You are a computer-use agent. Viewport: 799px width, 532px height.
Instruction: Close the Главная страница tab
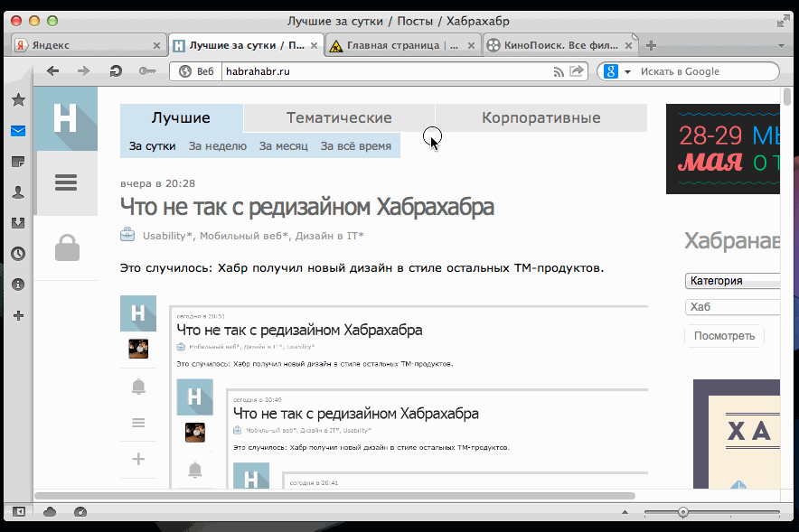click(x=471, y=46)
